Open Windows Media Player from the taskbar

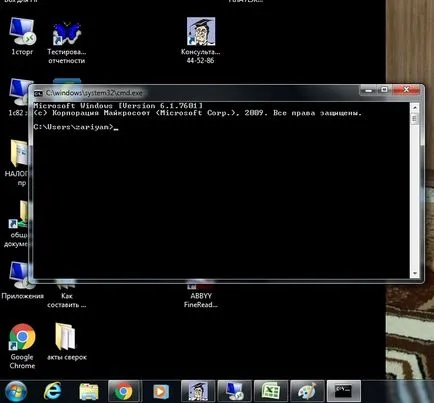pyautogui.click(x=160, y=392)
